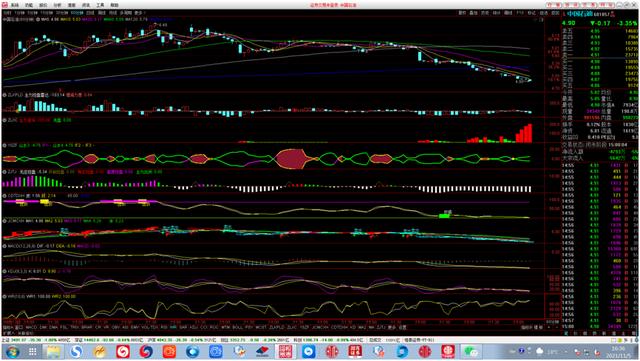
Task: Open settings gear beside KDJ indicator label
Action: pos(4,271)
